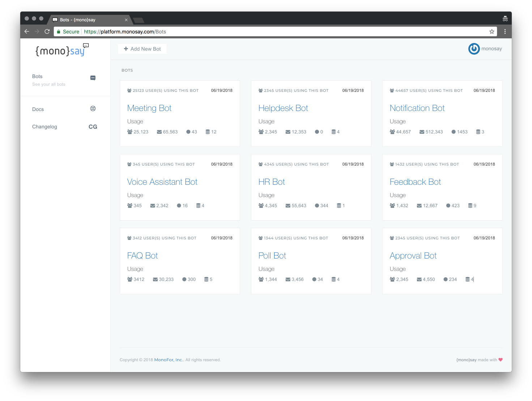Open the FAQ Bot link
Image resolution: width=532 pixels, height=401 pixels.
point(142,256)
